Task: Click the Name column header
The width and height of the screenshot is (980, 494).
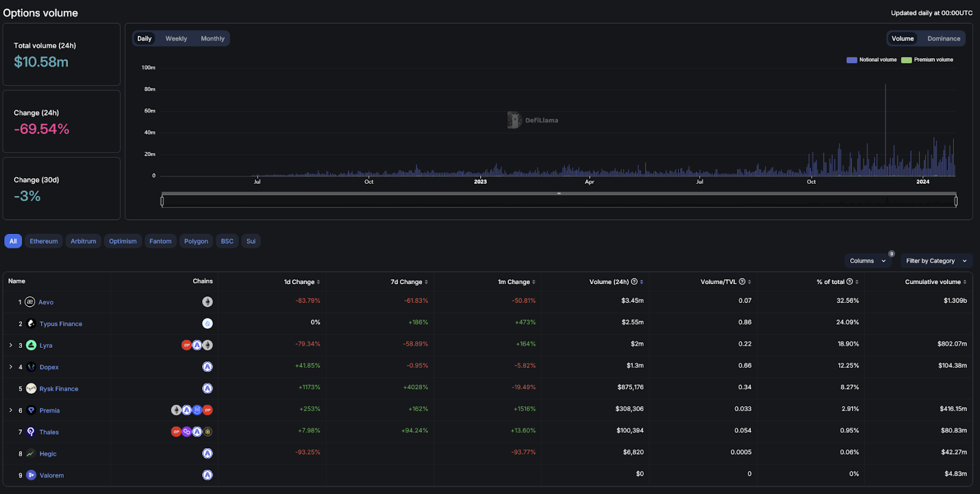Action: [x=17, y=281]
